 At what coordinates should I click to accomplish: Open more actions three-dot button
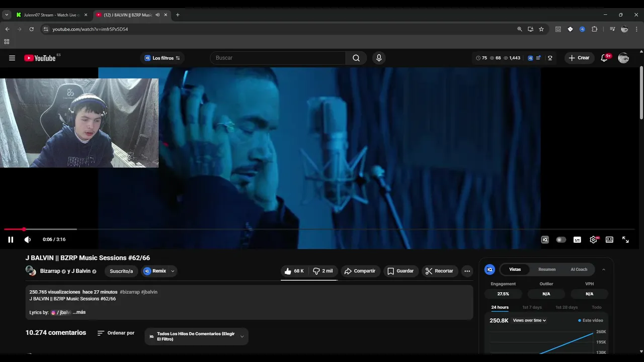pos(467,271)
